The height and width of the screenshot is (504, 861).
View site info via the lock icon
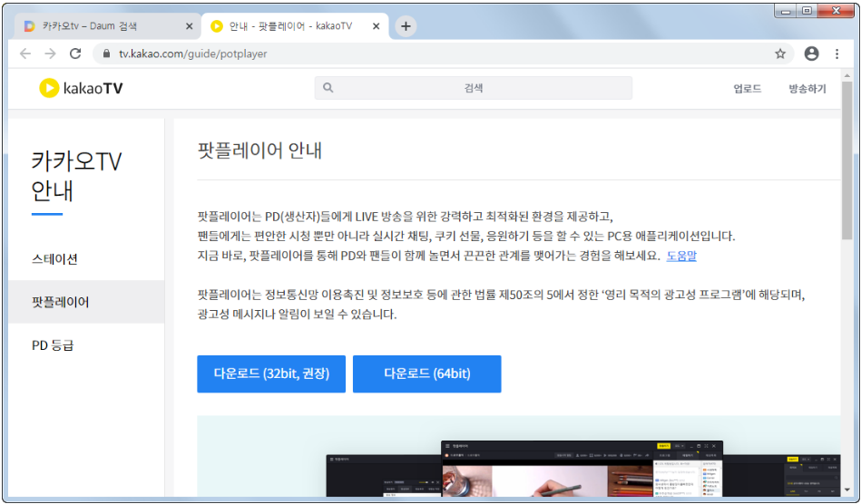pos(106,53)
